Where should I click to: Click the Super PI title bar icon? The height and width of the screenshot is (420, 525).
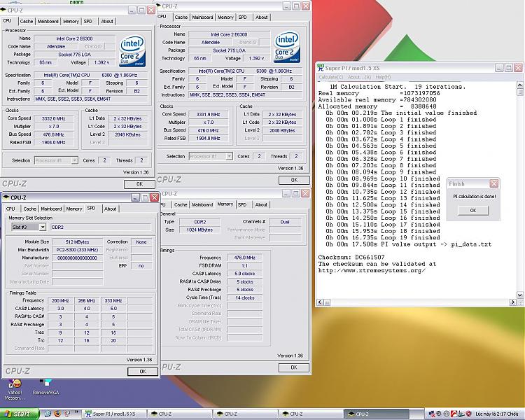pos(321,68)
